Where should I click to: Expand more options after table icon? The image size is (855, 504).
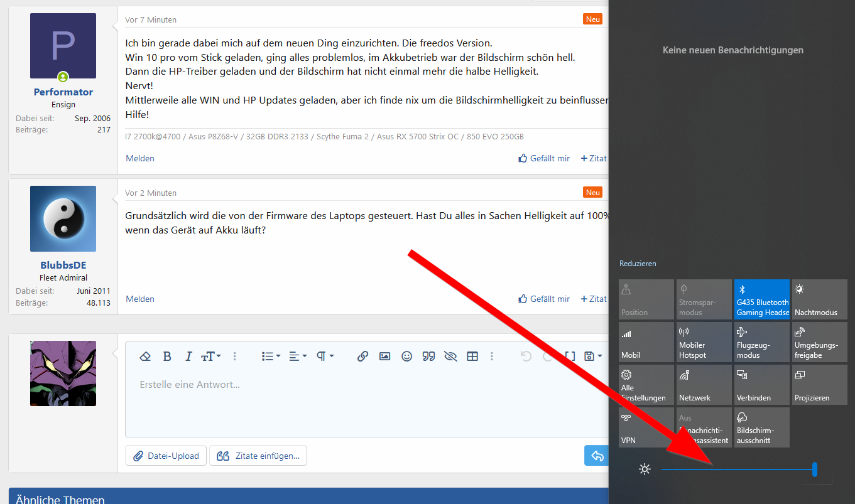tap(491, 356)
